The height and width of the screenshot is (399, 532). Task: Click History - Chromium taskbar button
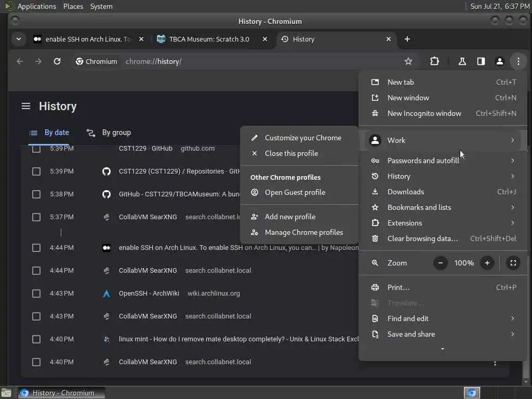pos(61,393)
